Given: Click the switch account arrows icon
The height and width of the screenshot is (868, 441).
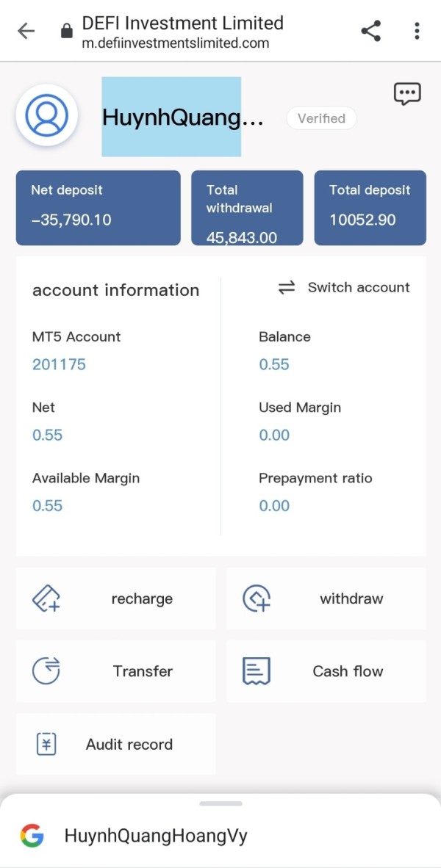Looking at the screenshot, I should [x=287, y=288].
